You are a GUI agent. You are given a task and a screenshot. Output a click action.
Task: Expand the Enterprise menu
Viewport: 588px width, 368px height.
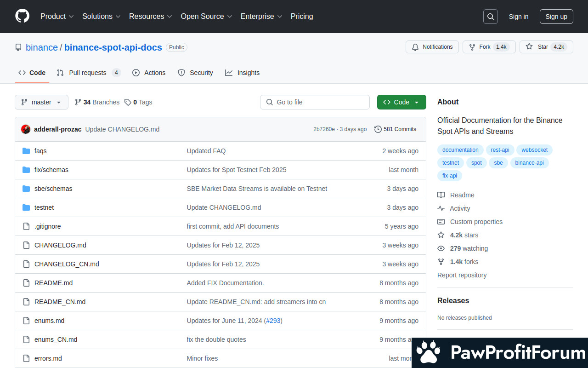[261, 16]
